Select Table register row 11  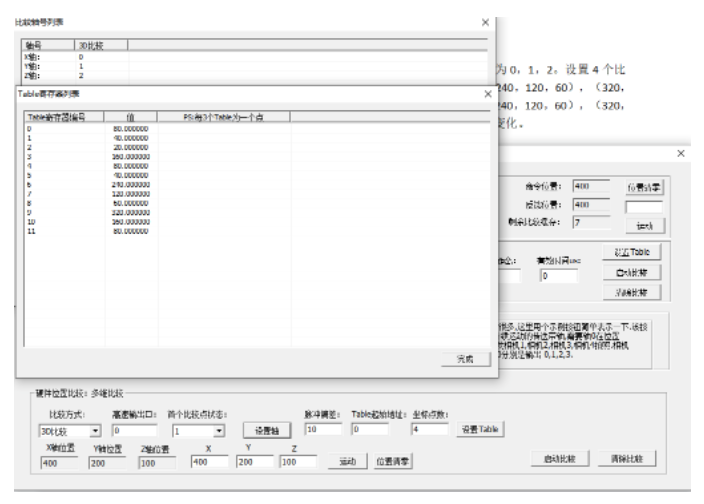pos(257,231)
